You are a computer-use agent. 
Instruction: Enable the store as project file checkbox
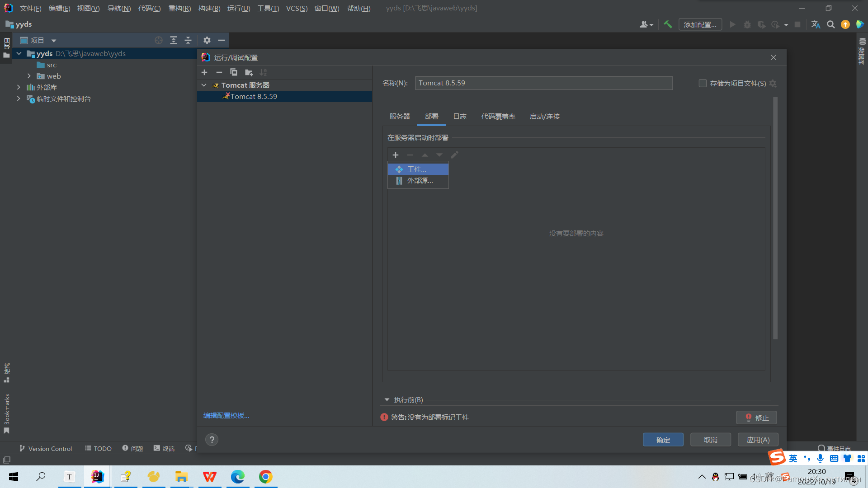pos(703,83)
